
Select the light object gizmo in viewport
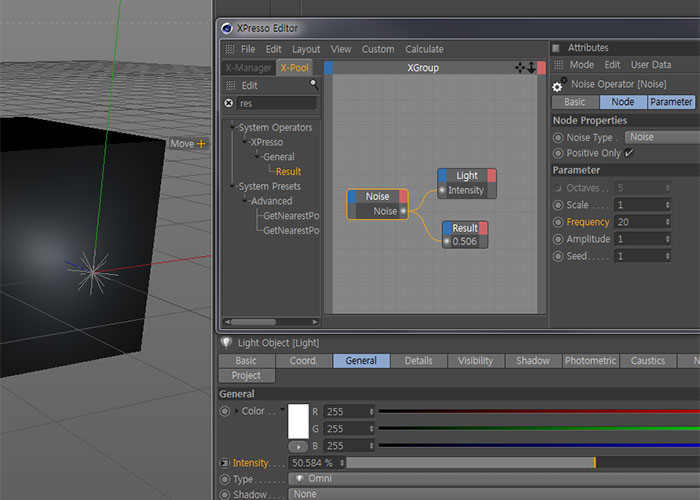(93, 272)
